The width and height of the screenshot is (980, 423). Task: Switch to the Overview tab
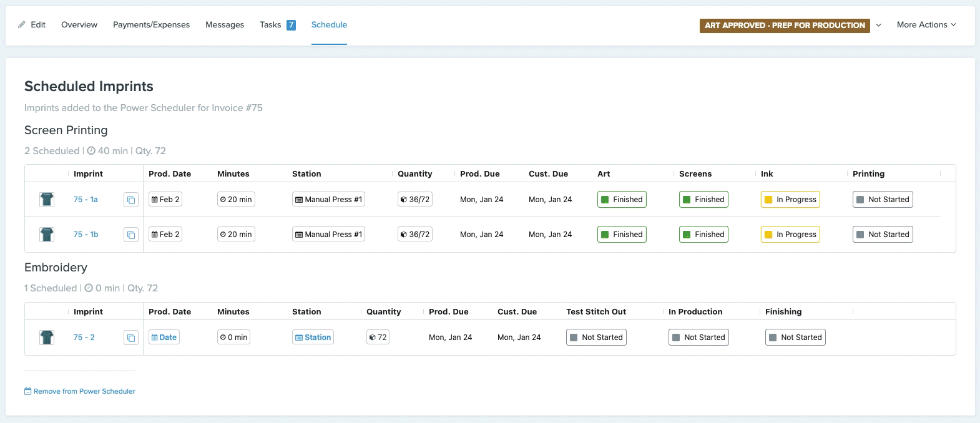tap(79, 25)
